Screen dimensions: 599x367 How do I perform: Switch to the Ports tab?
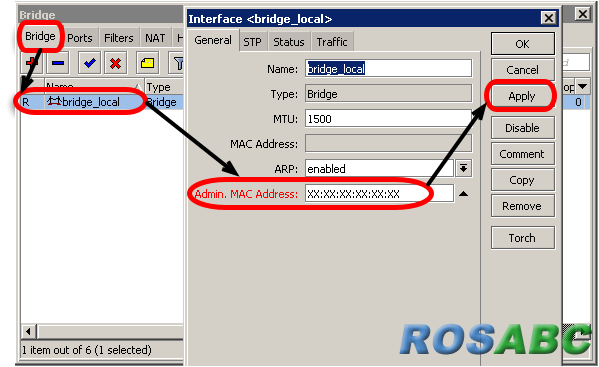tap(80, 38)
